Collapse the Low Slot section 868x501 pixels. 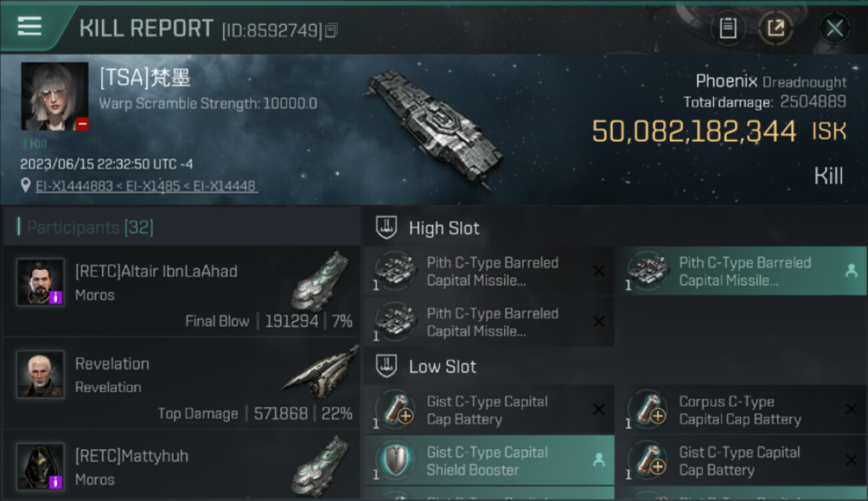tap(442, 367)
